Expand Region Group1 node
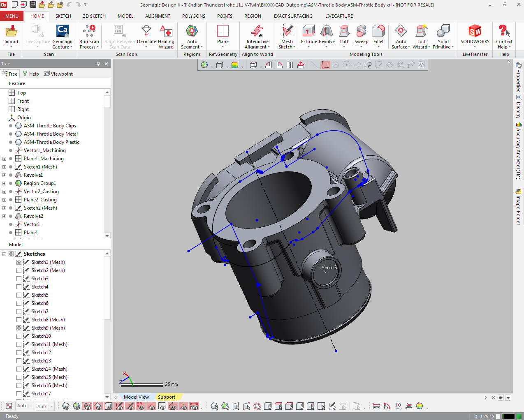Image resolution: width=524 pixels, height=420 pixels. pyautogui.click(x=4, y=183)
